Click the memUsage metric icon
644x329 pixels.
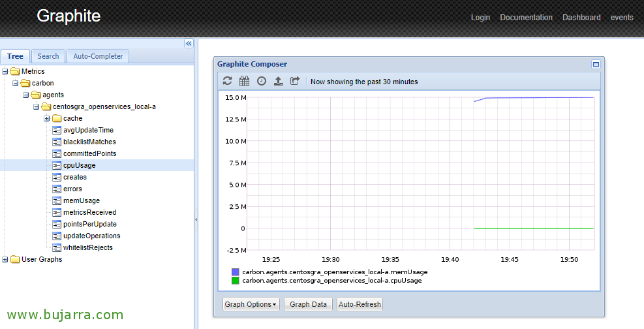coord(57,201)
